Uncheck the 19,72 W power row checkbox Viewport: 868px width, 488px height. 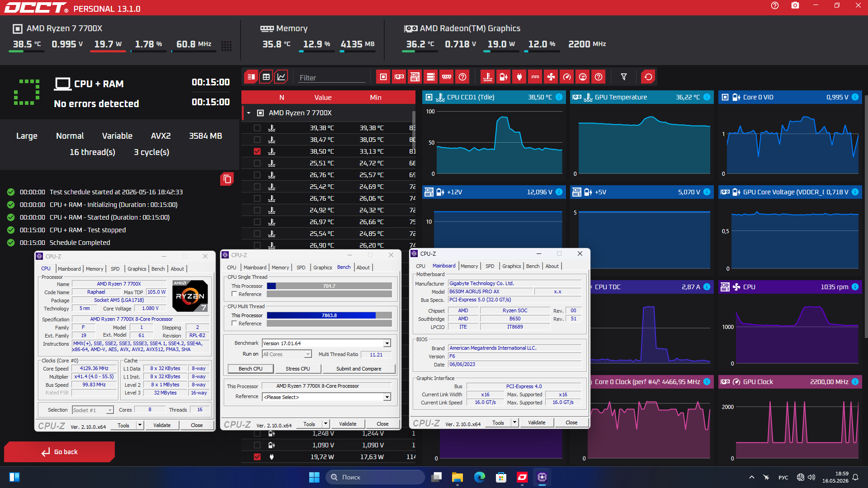coord(257,457)
